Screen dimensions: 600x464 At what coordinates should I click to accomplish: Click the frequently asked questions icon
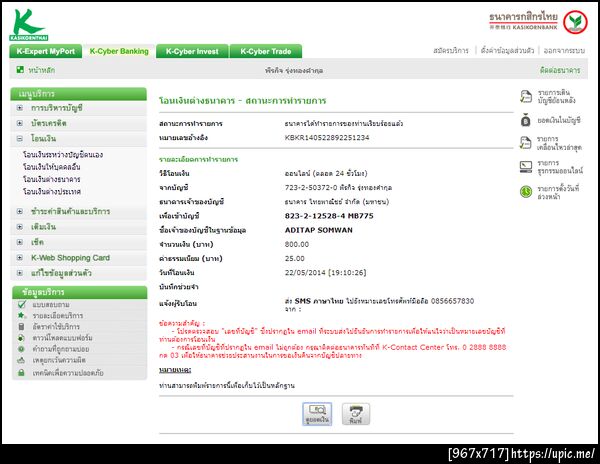[x=21, y=349]
